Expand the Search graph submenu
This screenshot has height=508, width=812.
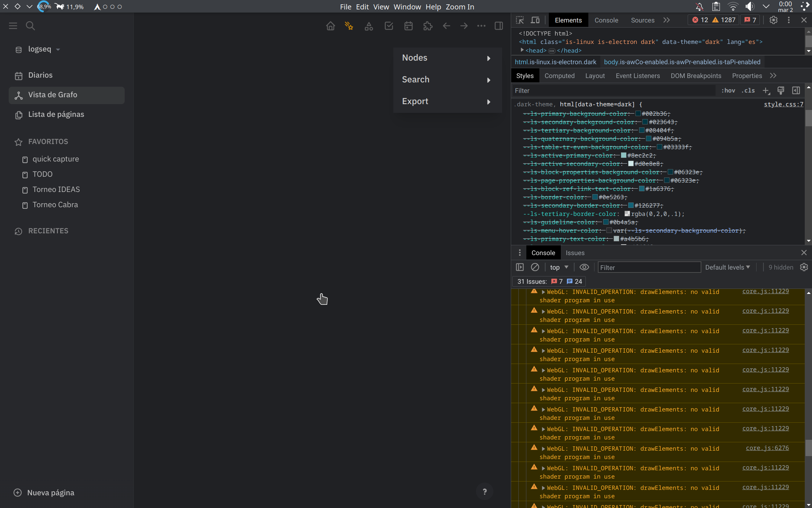tap(447, 80)
